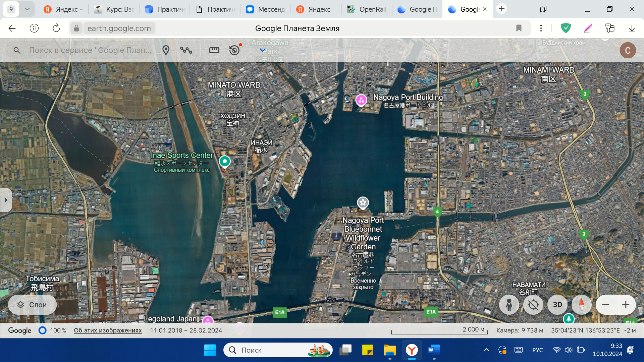Switch to the OpenRail tab
The width and height of the screenshot is (644, 362).
pos(367,9)
